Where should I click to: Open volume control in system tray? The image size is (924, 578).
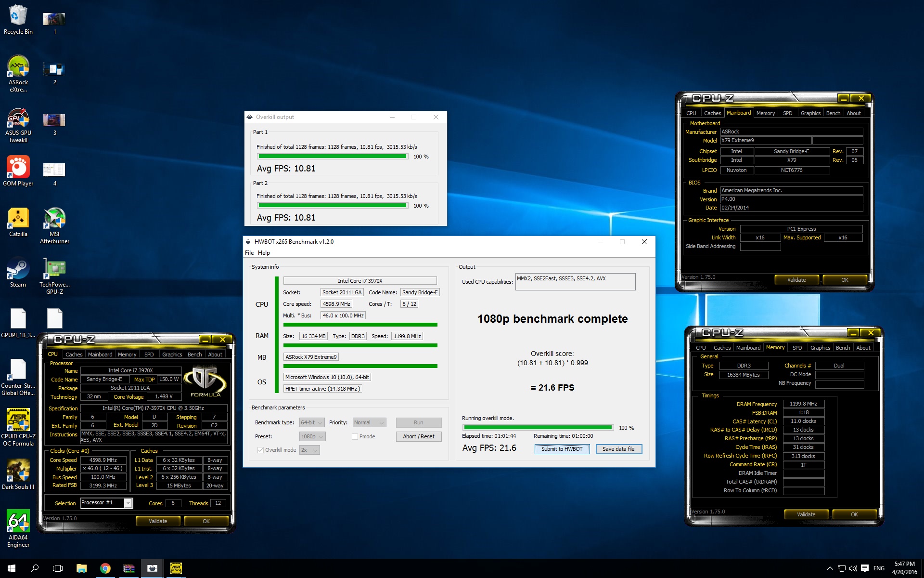click(853, 568)
